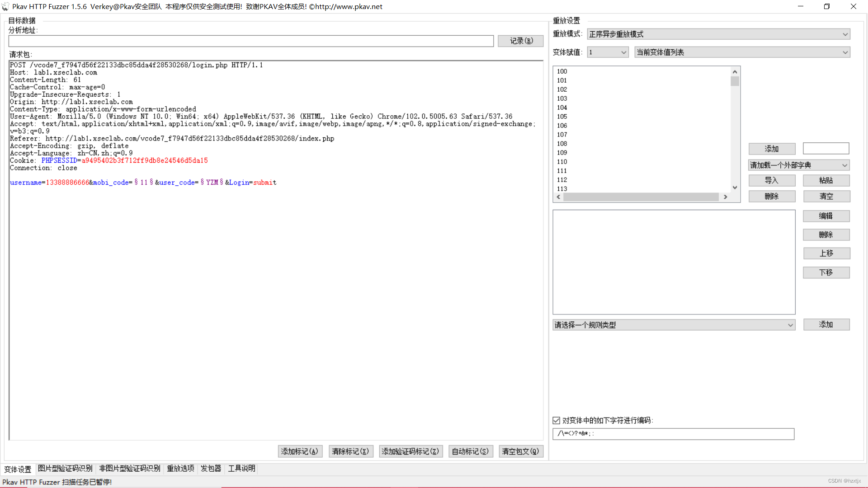
Task: Click the username parameter in the request body
Action: click(x=26, y=183)
